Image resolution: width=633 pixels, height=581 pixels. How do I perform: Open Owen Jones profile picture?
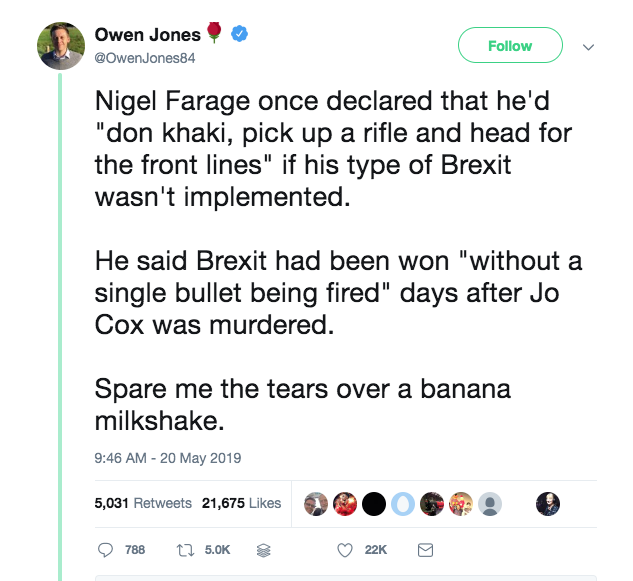coord(61,45)
